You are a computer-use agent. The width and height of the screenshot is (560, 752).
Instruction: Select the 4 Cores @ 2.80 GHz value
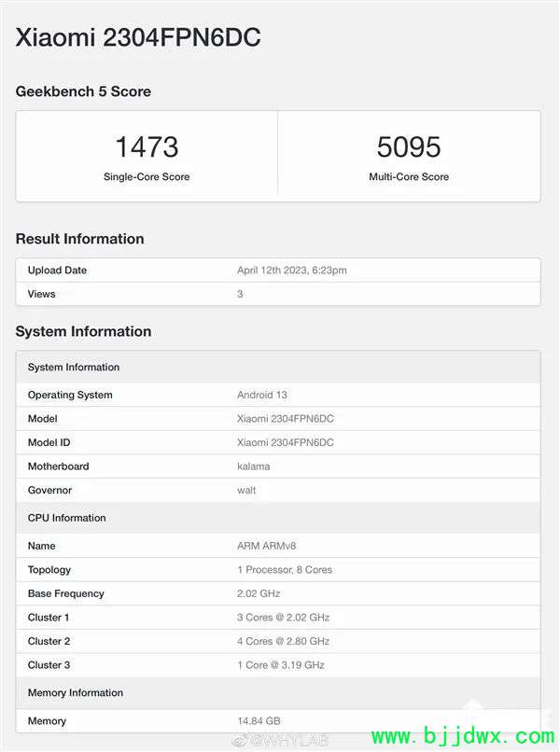click(x=283, y=641)
